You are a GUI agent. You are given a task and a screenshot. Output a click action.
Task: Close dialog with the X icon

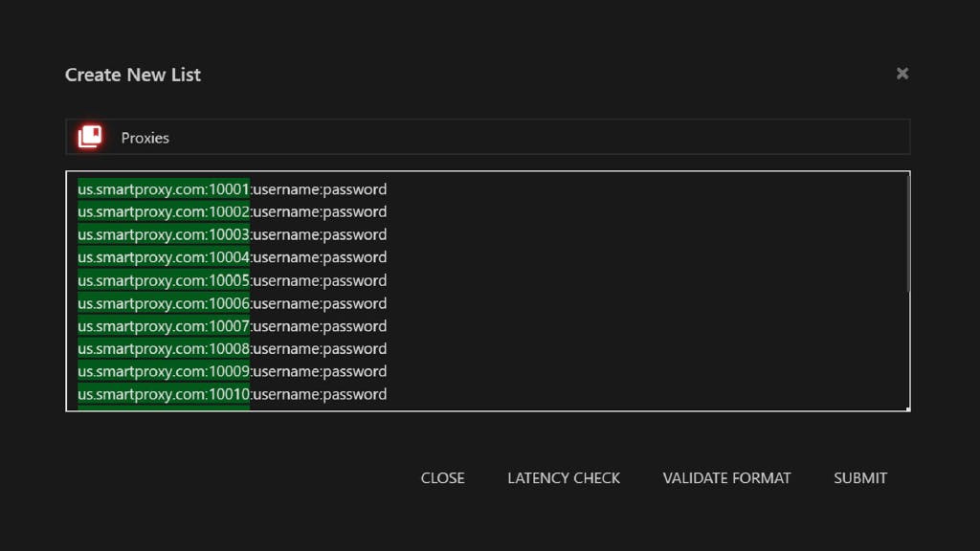[x=902, y=74]
